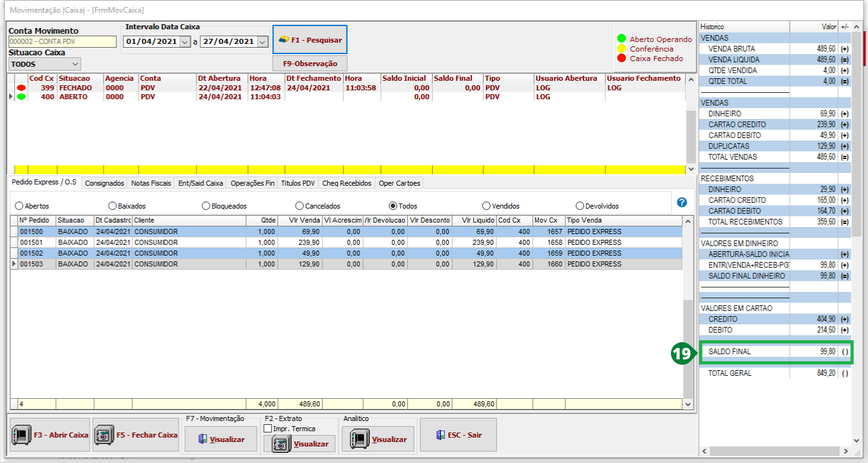
Task: Click the Dt Abertura column header
Action: click(222, 78)
